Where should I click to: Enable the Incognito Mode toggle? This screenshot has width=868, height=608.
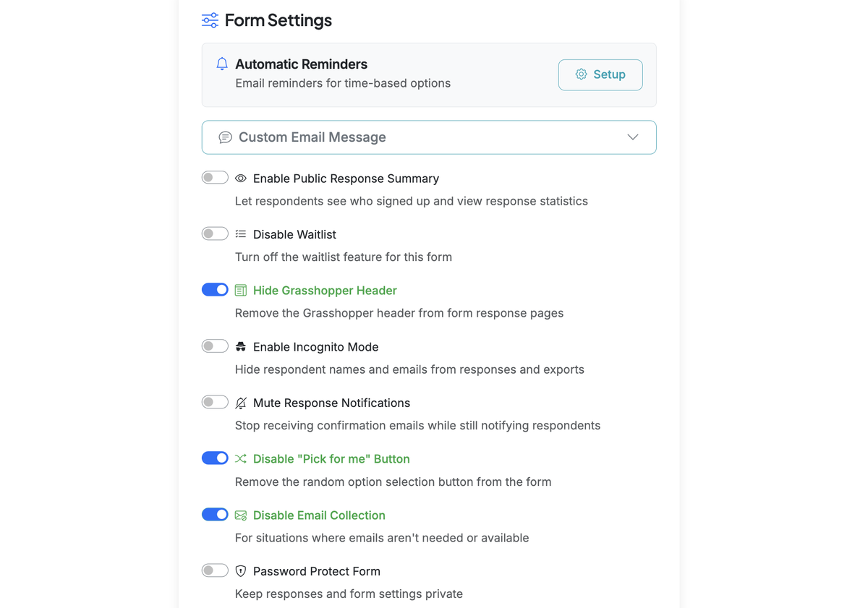(x=215, y=346)
